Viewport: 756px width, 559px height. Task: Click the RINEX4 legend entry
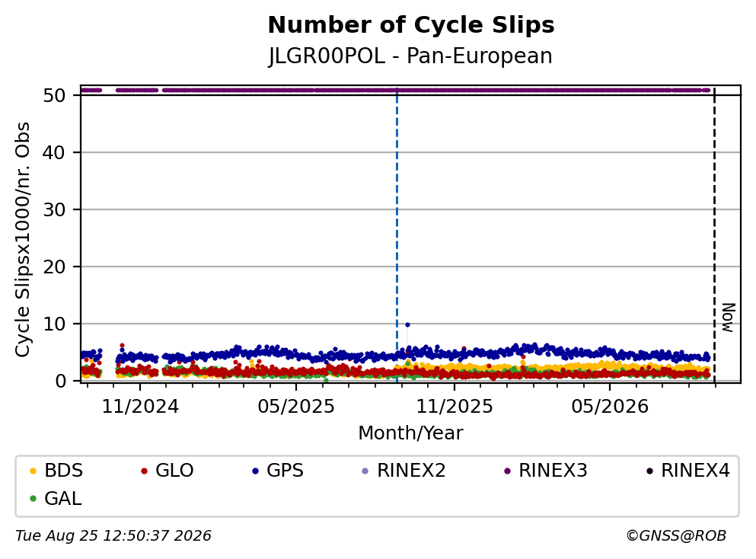(x=688, y=470)
